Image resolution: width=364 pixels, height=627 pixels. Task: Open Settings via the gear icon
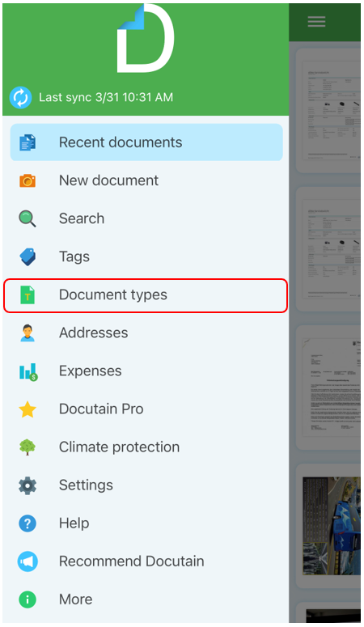tap(28, 485)
